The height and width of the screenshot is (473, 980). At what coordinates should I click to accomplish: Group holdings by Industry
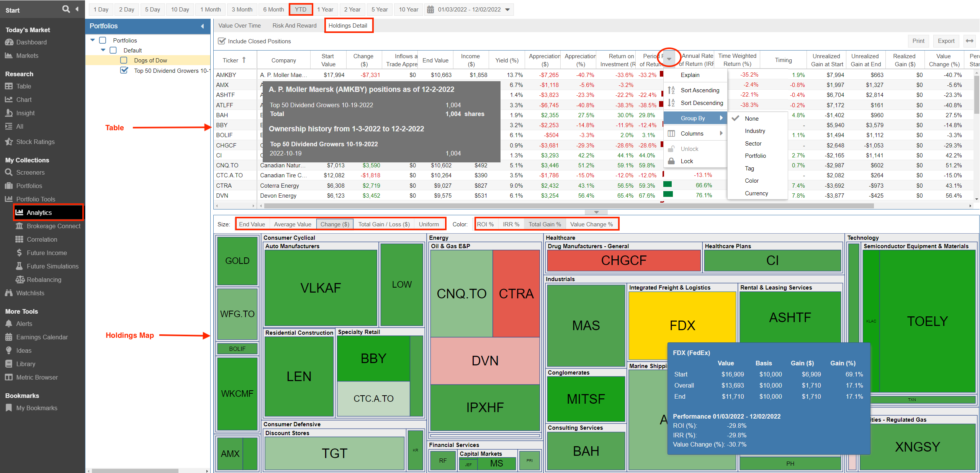[x=755, y=131]
